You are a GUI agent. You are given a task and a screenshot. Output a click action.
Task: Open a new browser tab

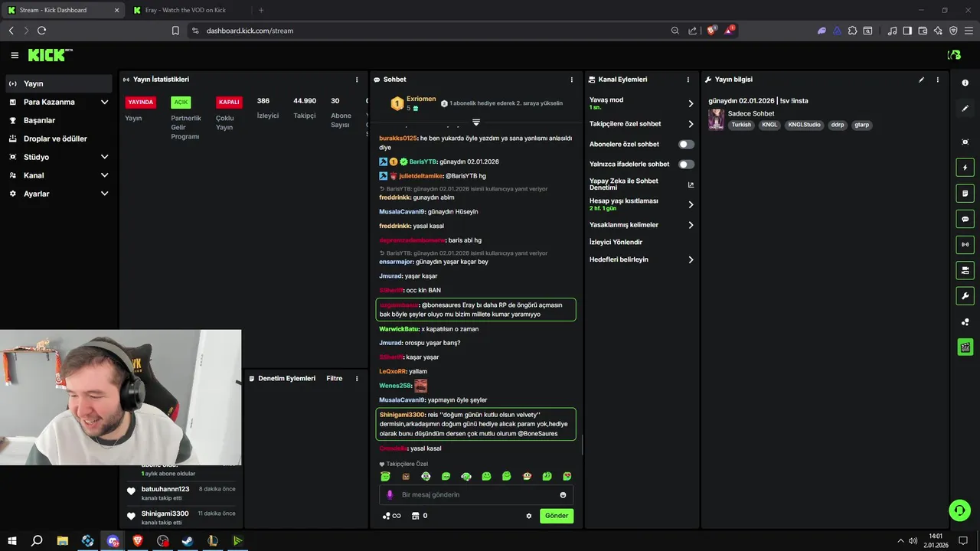(261, 10)
